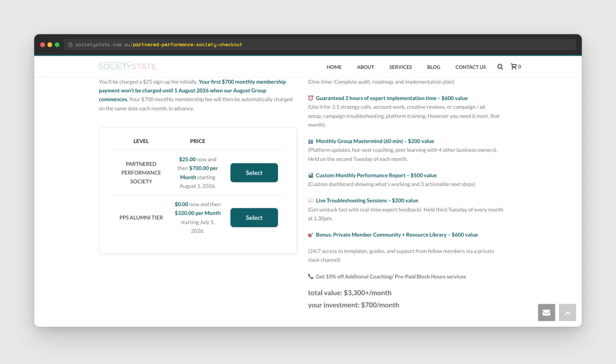This screenshot has height=364, width=616.
Task: Click the Bonus: Private Member Community heading
Action: (397, 235)
